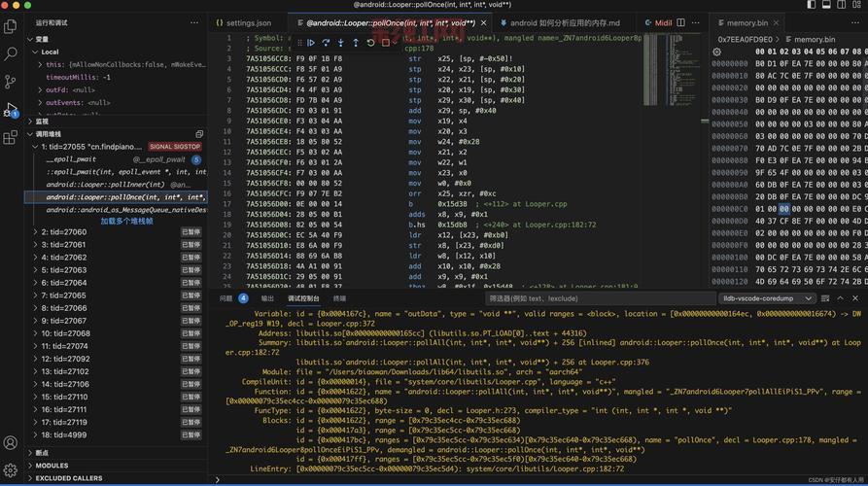Screen dimensions: 868x486
Task: Close the pollOnce disassembly tab
Action: tap(484, 22)
